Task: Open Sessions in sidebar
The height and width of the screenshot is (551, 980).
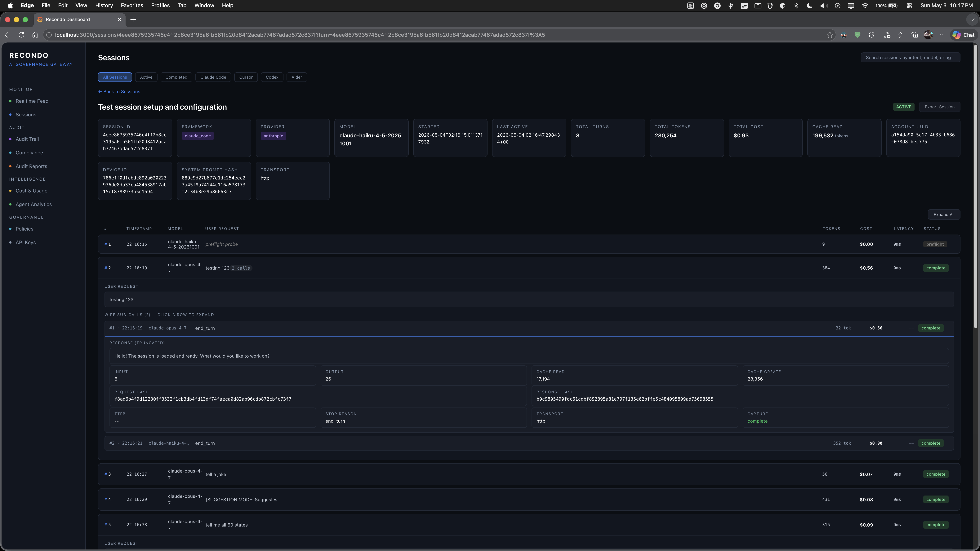Action: point(26,115)
